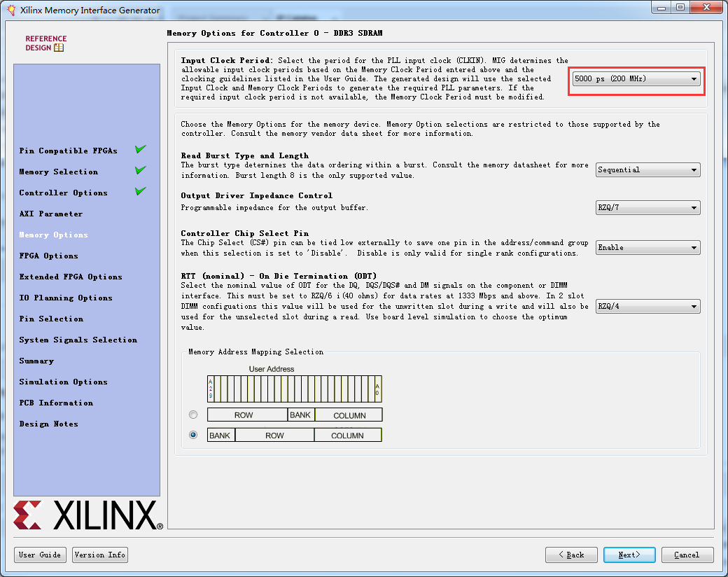The height and width of the screenshot is (577, 728).
Task: Click the ROW BANK COLUMN mapping diagram
Action: [295, 415]
